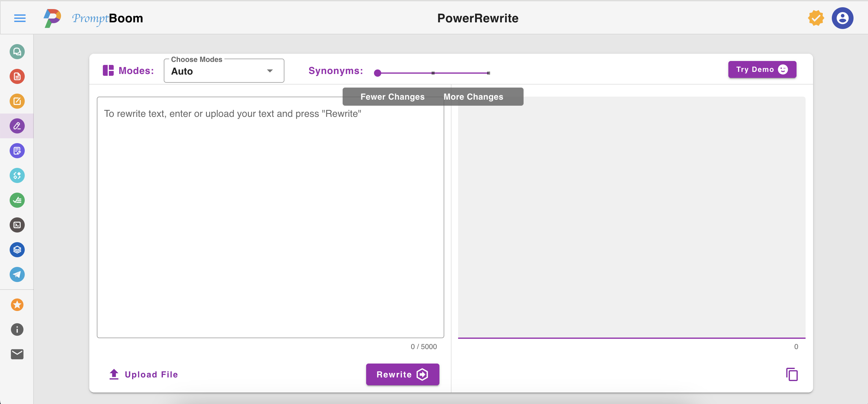Select the purple PowerRewrite pen icon
This screenshot has height=404, width=868.
click(x=17, y=126)
